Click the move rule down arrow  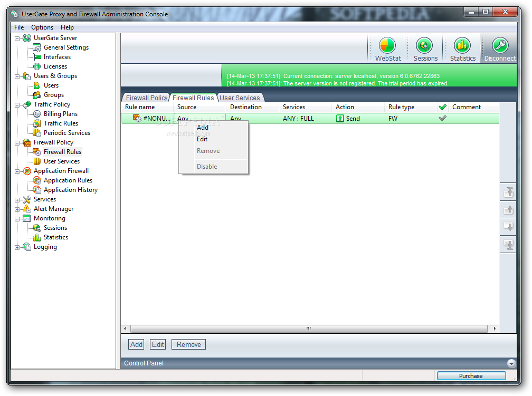tap(508, 227)
